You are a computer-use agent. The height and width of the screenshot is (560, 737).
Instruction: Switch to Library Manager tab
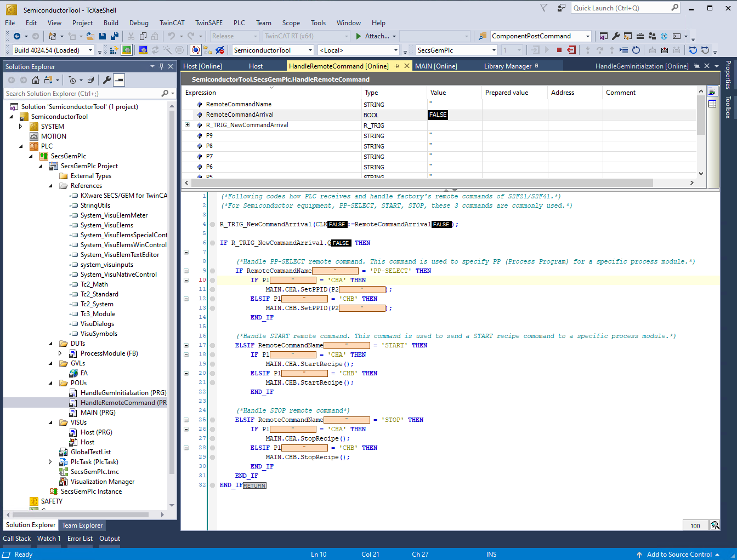[508, 66]
